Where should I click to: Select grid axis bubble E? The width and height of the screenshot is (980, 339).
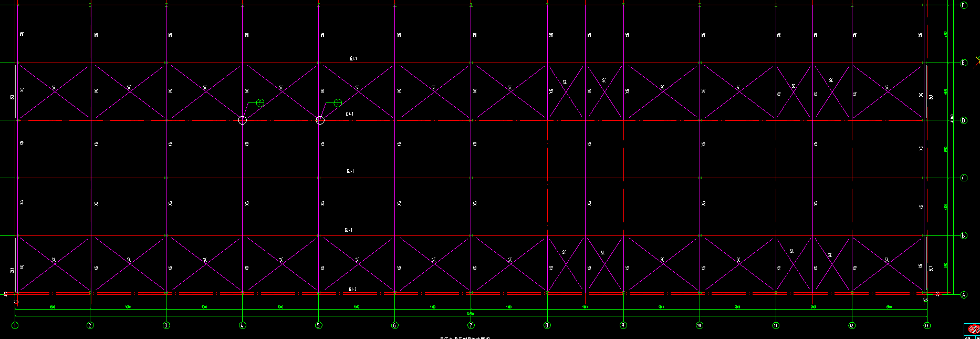coord(964,63)
